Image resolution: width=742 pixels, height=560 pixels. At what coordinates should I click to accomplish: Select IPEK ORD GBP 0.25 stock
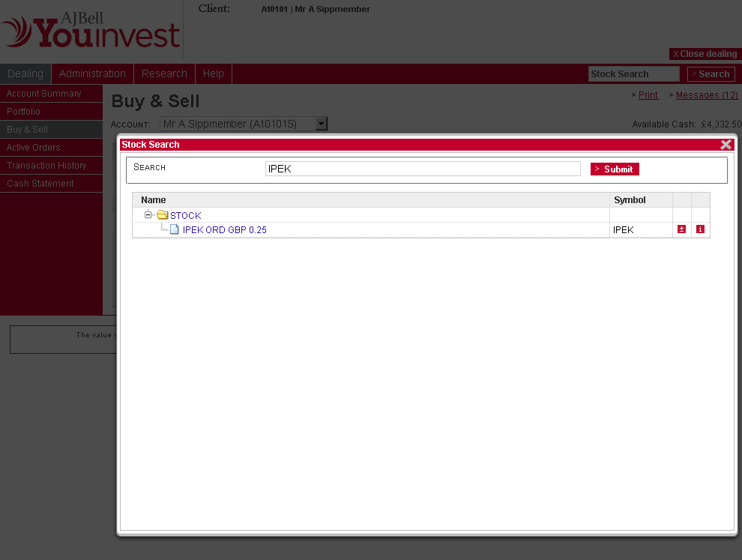[225, 230]
